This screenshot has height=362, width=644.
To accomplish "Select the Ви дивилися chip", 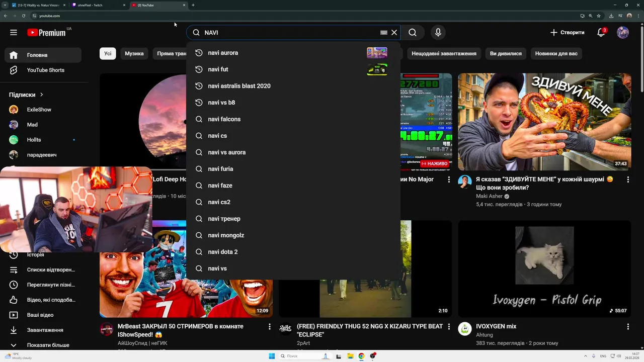I will (506, 53).
